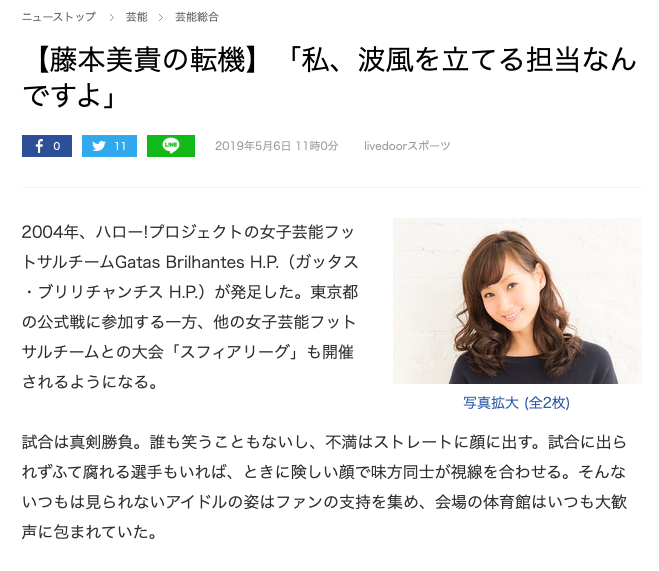Click the paragraph beginning 試合は真剣勝負
Image resolution: width=659 pixels, height=571 pixels.
tap(324, 487)
